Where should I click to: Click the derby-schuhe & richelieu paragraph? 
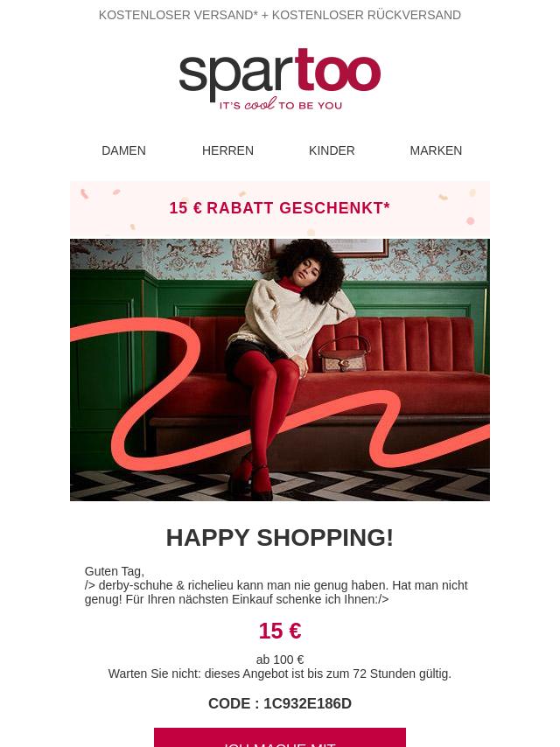click(276, 592)
